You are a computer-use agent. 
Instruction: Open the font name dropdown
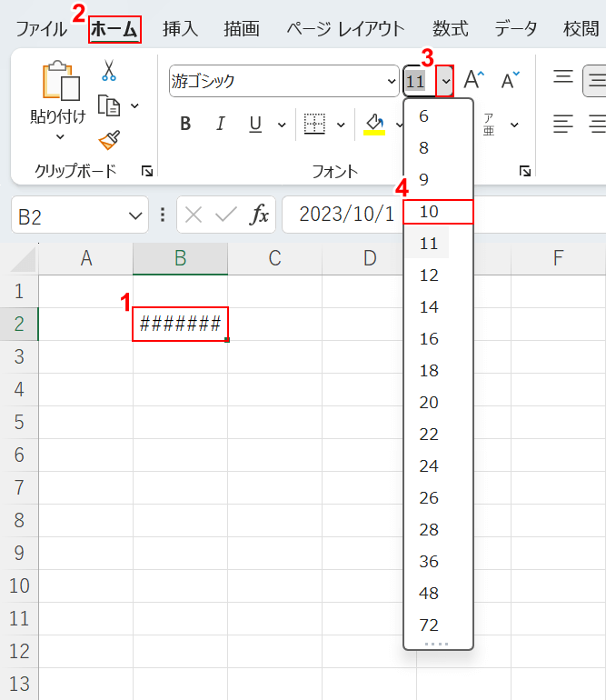tap(391, 82)
